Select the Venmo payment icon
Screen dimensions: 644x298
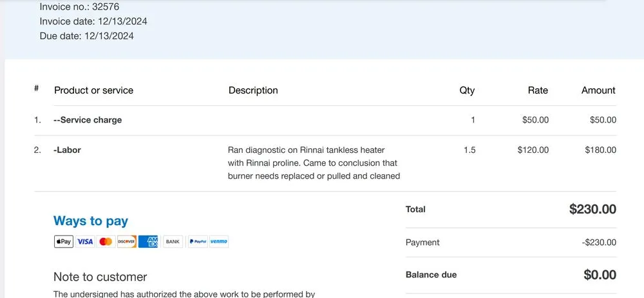pyautogui.click(x=218, y=242)
